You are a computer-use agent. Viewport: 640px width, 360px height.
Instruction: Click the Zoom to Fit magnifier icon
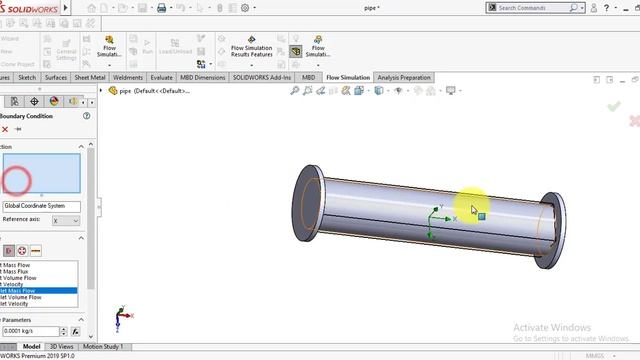click(x=294, y=91)
